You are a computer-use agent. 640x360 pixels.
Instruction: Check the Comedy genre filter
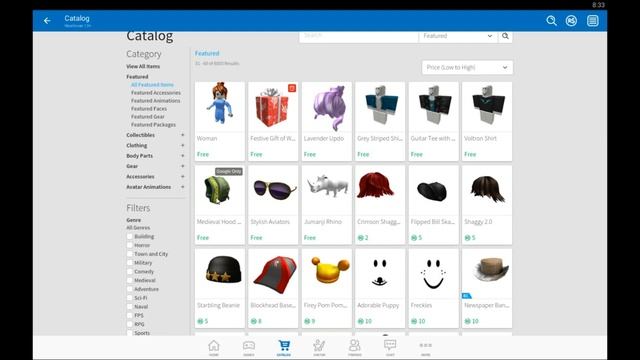[x=130, y=272]
